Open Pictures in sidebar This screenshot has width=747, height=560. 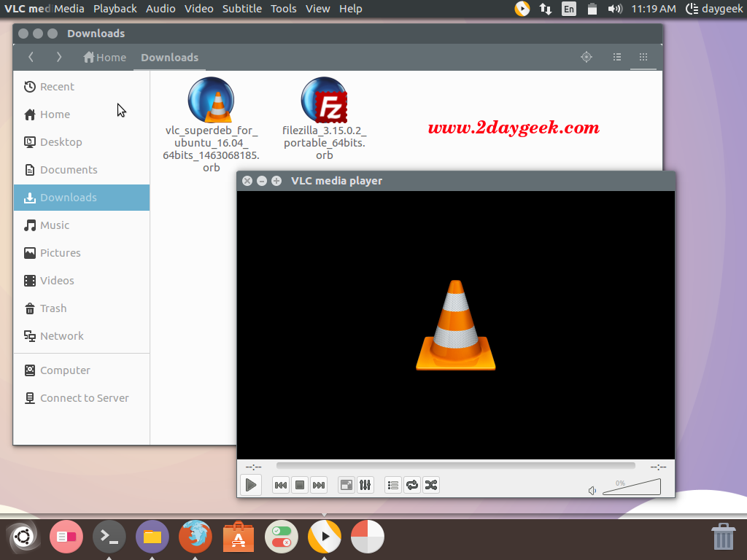click(x=82, y=253)
